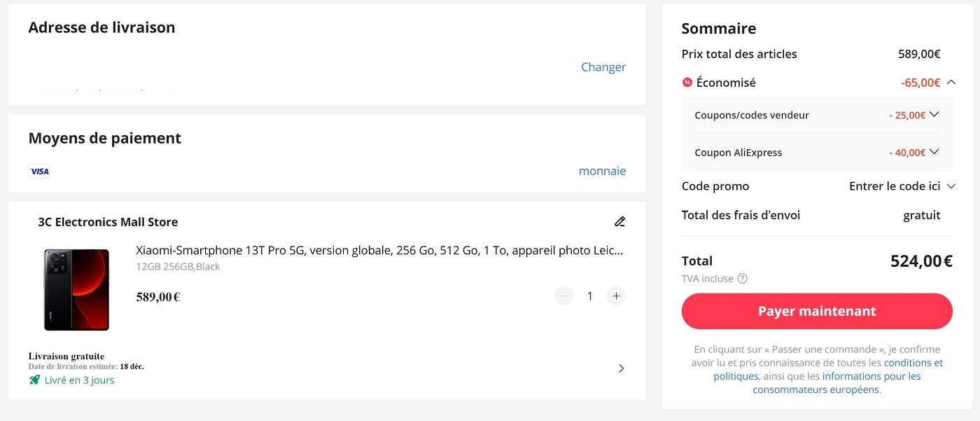Increase item quantity with plus button

point(616,296)
